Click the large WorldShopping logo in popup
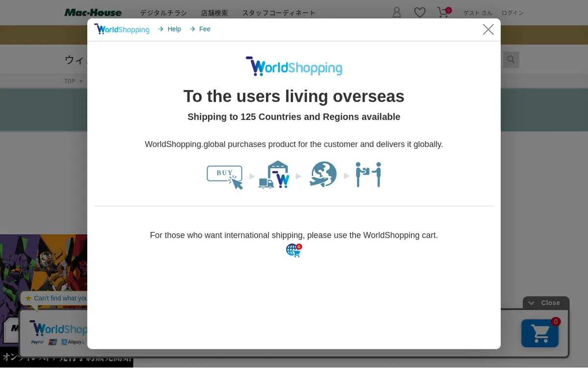This screenshot has width=588, height=368. pyautogui.click(x=294, y=66)
